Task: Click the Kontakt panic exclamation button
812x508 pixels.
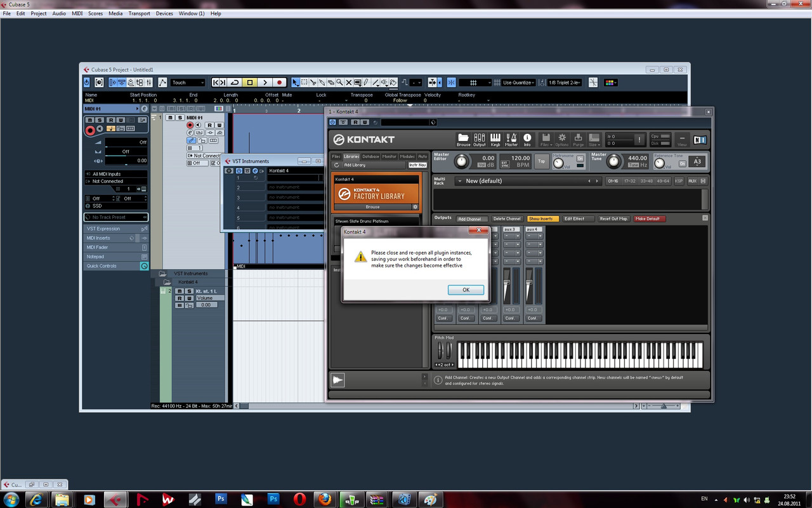Action: tap(640, 139)
